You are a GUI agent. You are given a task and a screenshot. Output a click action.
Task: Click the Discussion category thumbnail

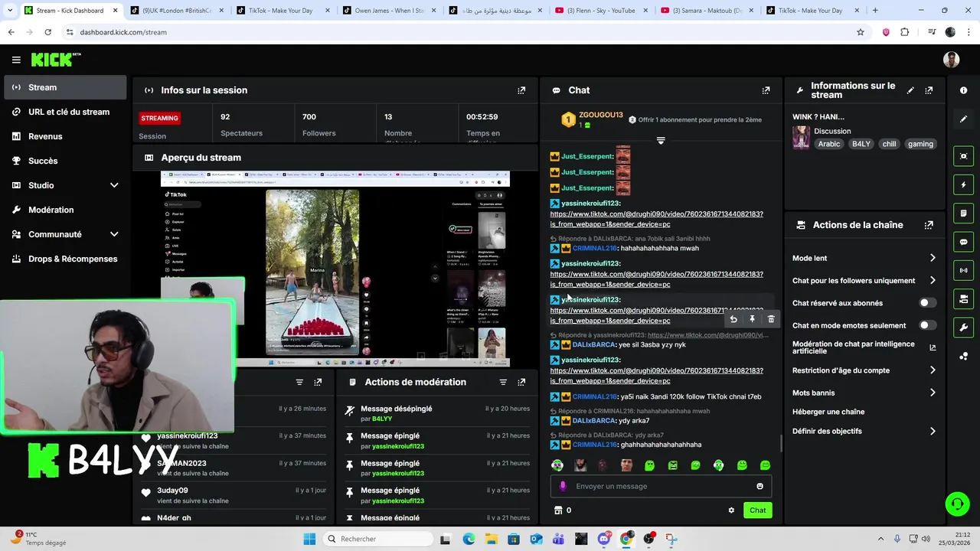[x=801, y=138]
